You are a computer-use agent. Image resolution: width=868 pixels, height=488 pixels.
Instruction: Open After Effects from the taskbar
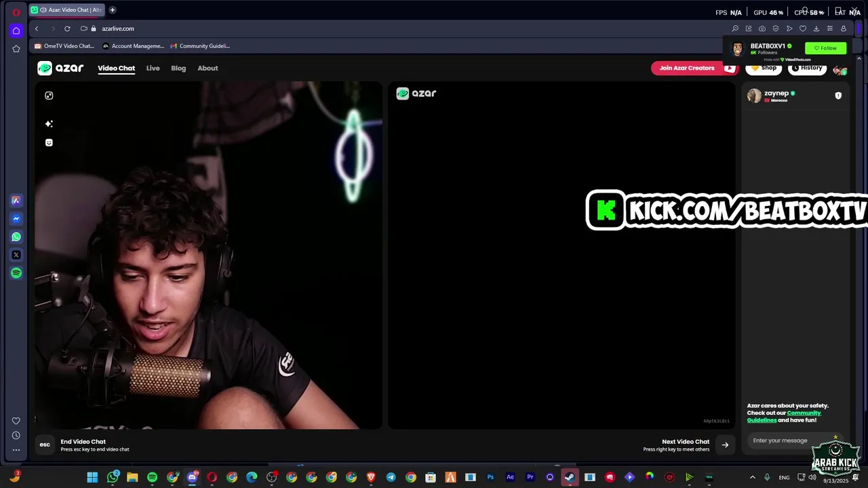tap(510, 477)
